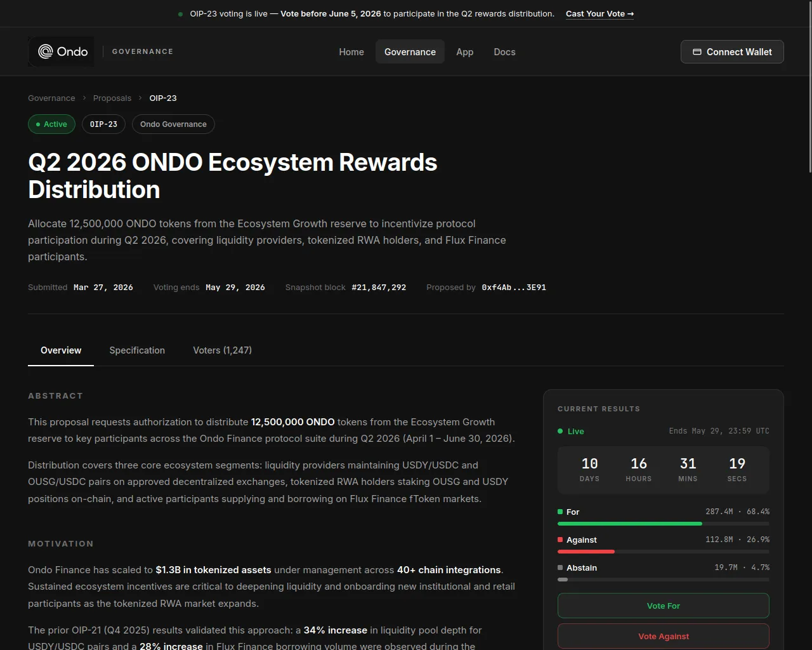812x650 pixels.
Task: Click the For vote progress bar
Action: [x=664, y=524]
